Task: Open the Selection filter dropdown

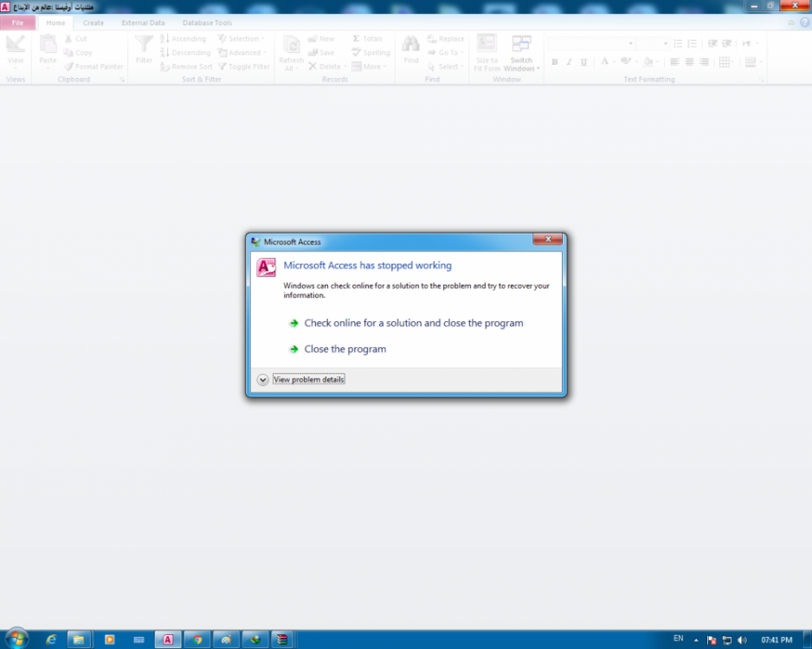Action: click(x=242, y=39)
